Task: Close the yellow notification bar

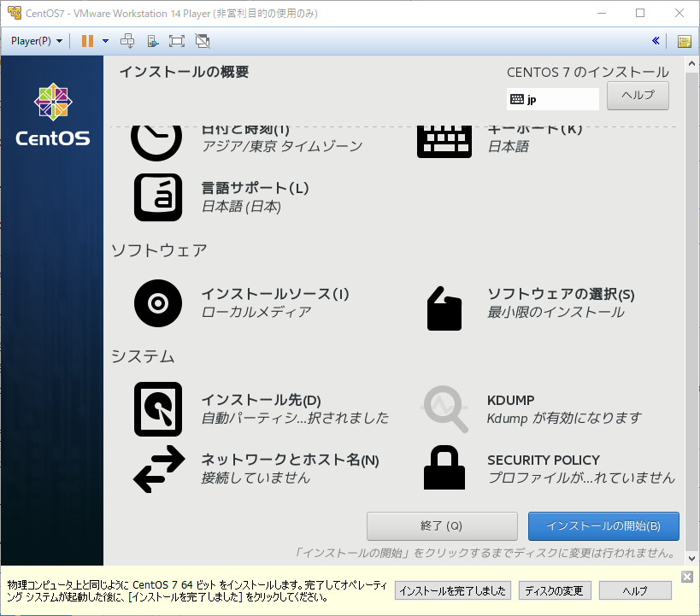Action: 687,577
